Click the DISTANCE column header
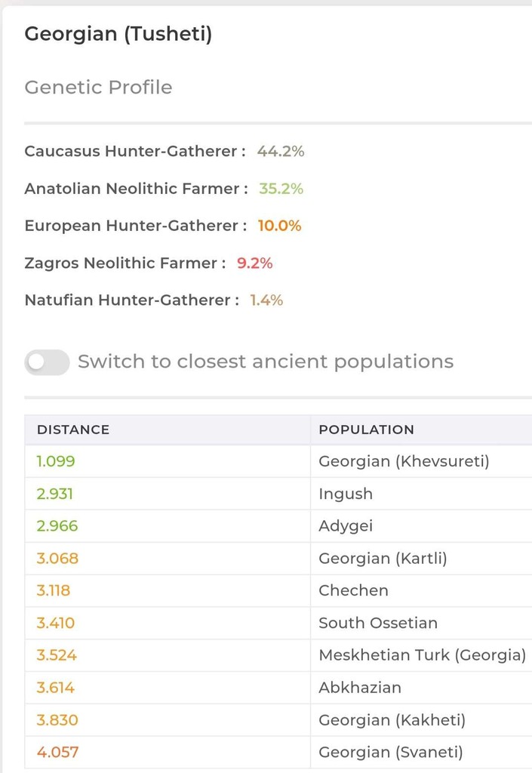Viewport: 532px width, 773px height. point(73,430)
